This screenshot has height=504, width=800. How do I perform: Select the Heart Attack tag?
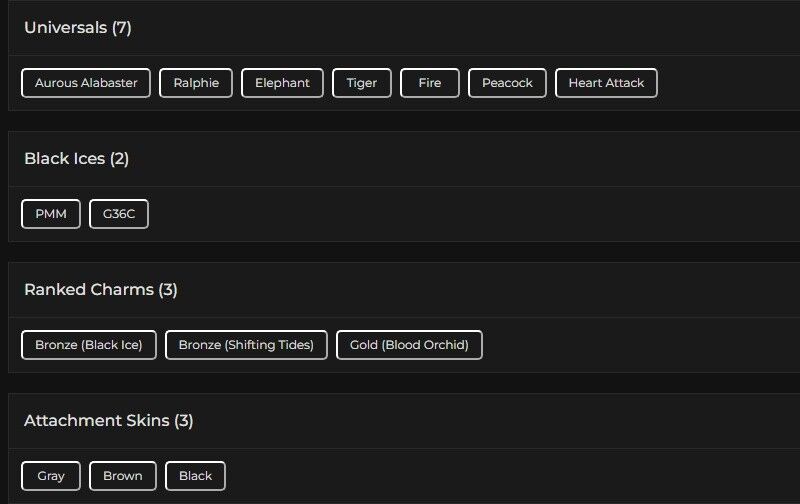click(606, 83)
